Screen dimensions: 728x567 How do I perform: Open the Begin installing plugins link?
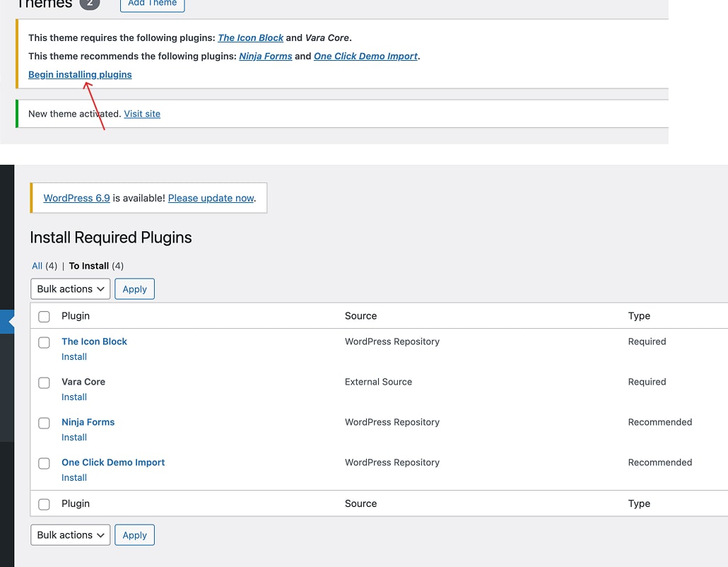(x=80, y=74)
